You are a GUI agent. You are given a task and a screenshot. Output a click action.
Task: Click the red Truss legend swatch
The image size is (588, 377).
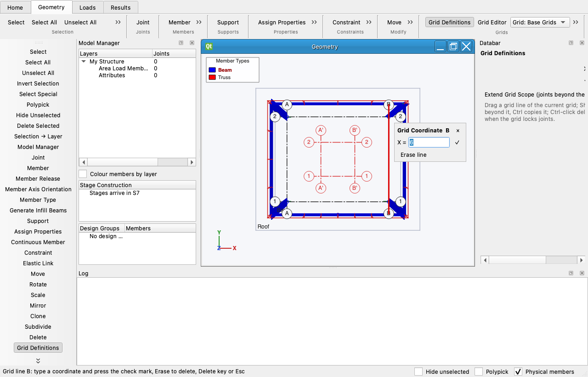[x=212, y=77]
